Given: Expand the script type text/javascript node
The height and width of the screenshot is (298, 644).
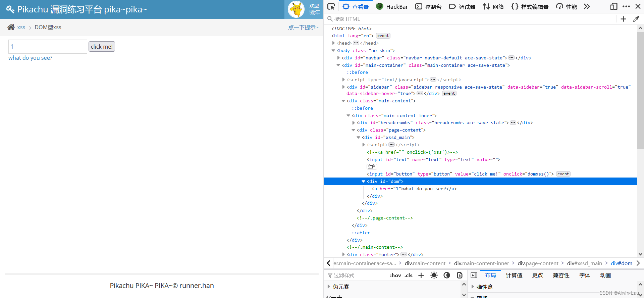Looking at the screenshot, I should click(343, 80).
